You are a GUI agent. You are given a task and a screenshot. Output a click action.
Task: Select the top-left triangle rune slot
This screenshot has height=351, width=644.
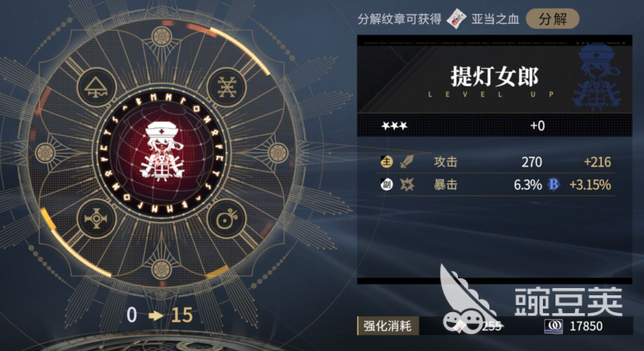[x=96, y=87]
